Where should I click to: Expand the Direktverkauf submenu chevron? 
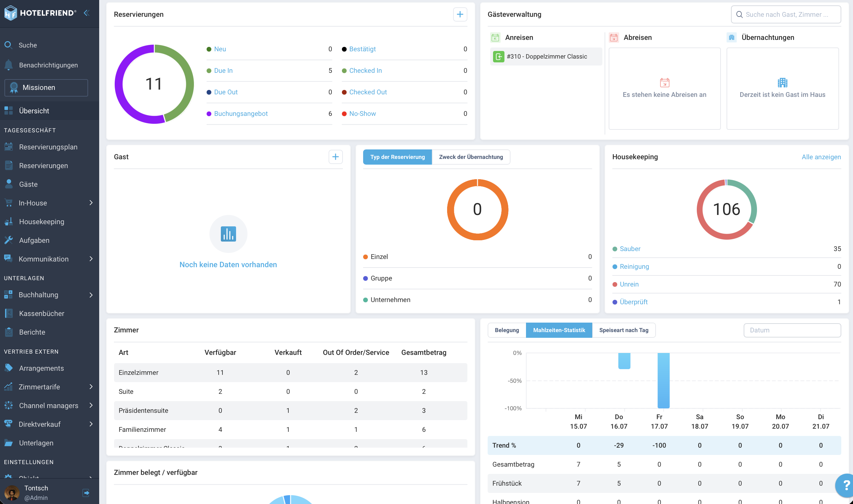pyautogui.click(x=91, y=424)
